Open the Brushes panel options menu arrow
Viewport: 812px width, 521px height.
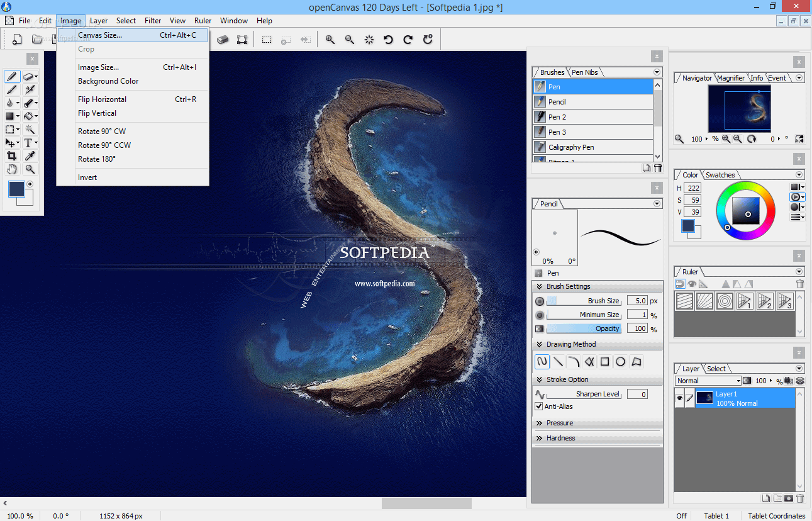point(657,72)
